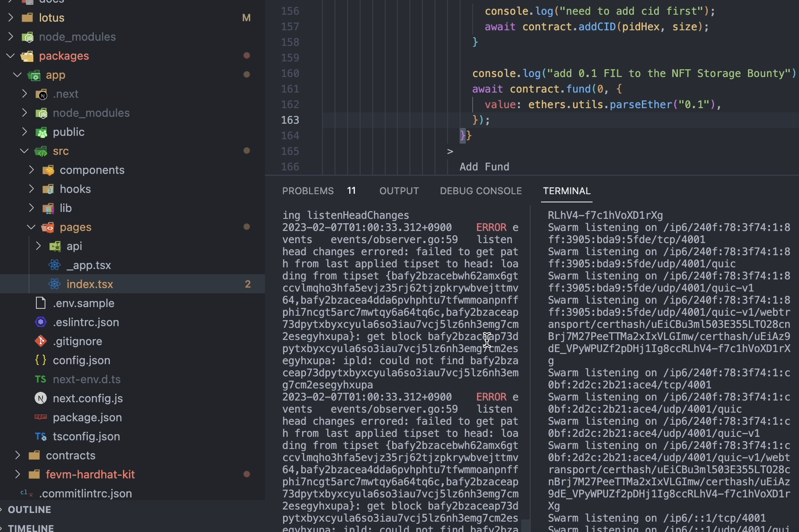Viewport: 799px width, 532px height.
Task: Switch to the OUTPUT tab
Action: [x=399, y=191]
